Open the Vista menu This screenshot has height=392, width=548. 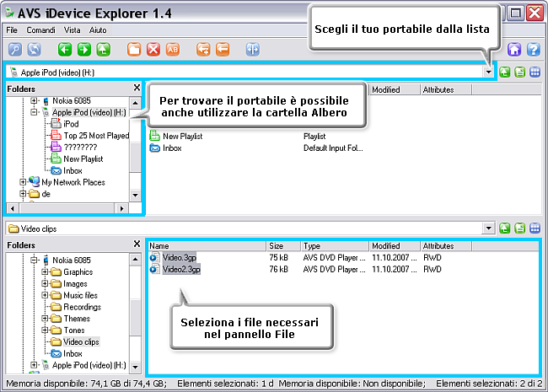click(x=72, y=30)
